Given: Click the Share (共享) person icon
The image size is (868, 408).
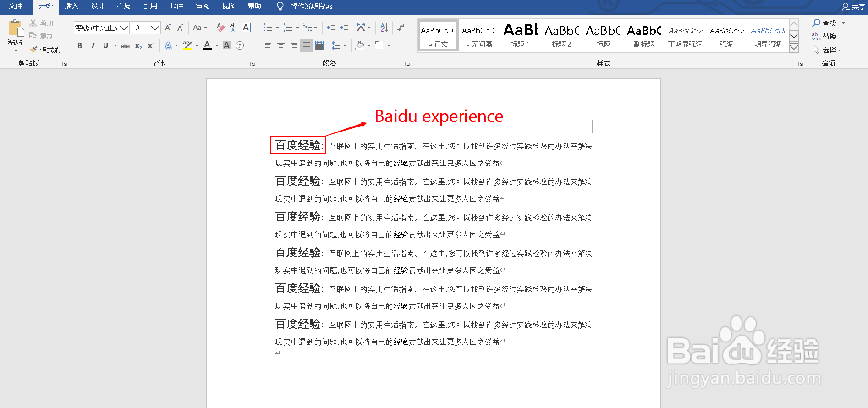Looking at the screenshot, I should 846,6.
